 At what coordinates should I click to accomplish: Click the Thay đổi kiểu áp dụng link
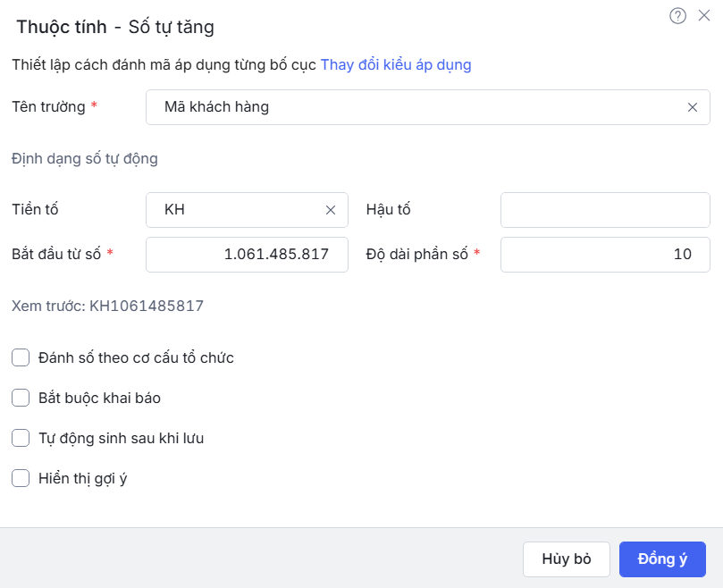[x=396, y=64]
